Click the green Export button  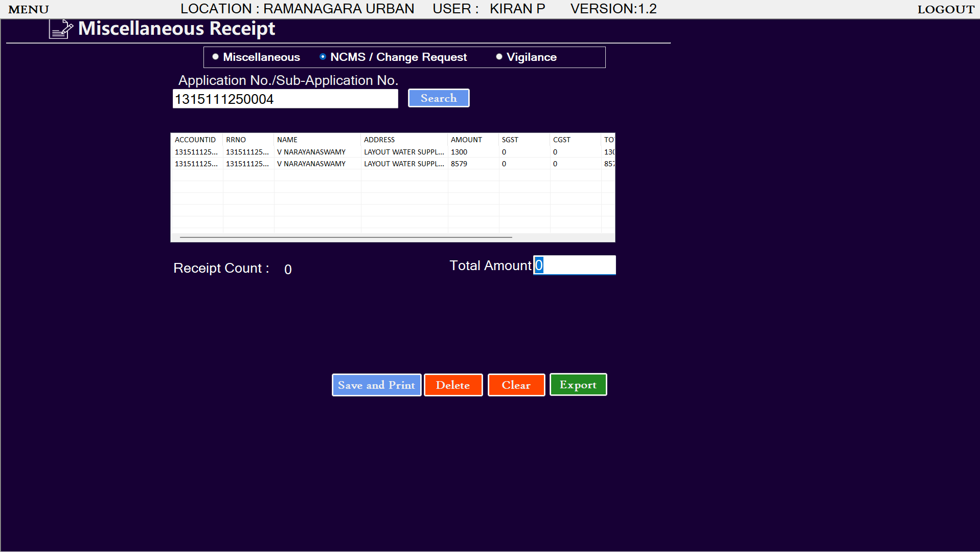(x=578, y=385)
